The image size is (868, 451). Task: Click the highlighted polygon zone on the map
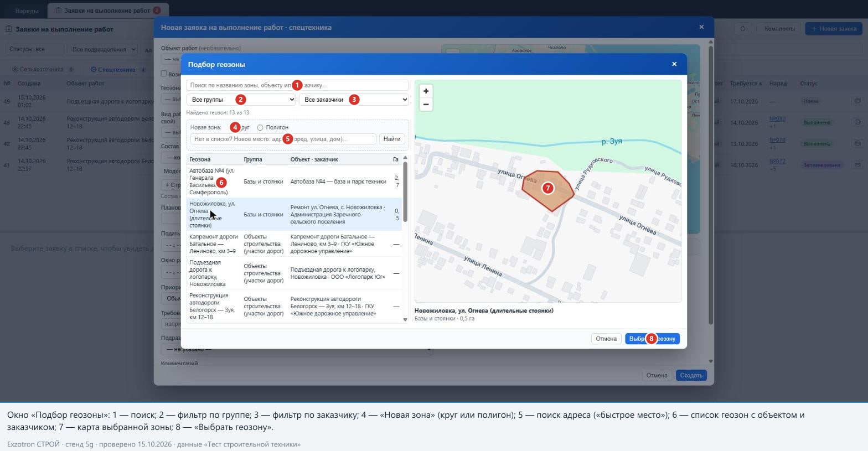pyautogui.click(x=547, y=190)
